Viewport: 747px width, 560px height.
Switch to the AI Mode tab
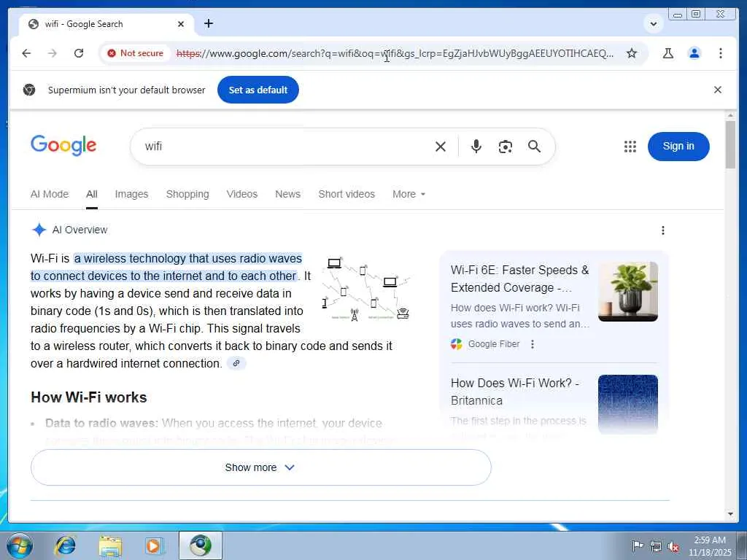[x=50, y=194]
